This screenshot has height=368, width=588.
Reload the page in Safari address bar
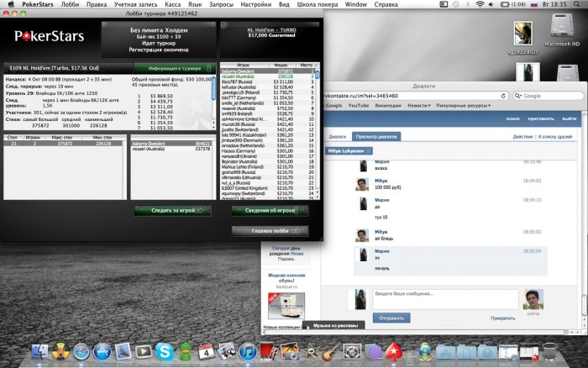(x=503, y=96)
